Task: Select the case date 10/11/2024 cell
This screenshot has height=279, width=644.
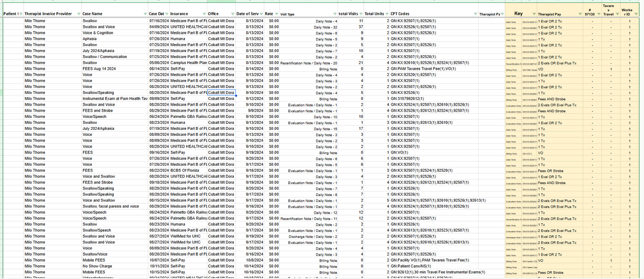Action: pos(159,266)
